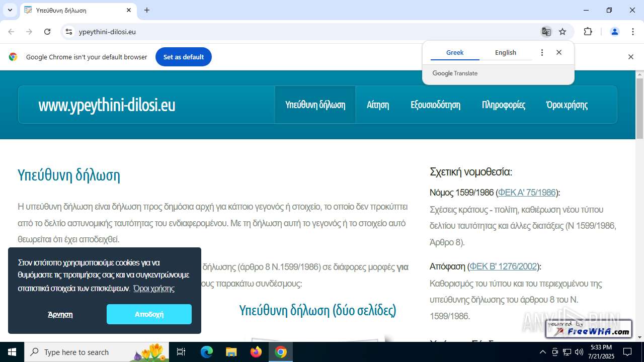The height and width of the screenshot is (362, 644).
Task: Set Chrome as default browser
Action: tap(184, 57)
